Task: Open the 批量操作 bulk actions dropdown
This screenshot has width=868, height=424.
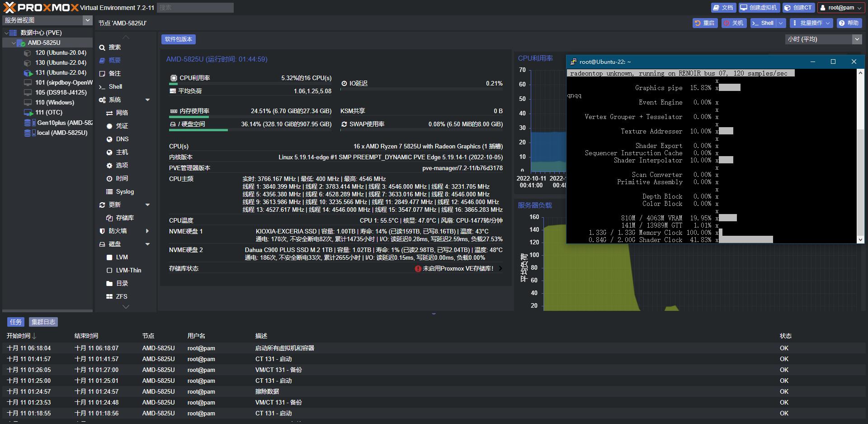Action: (811, 23)
